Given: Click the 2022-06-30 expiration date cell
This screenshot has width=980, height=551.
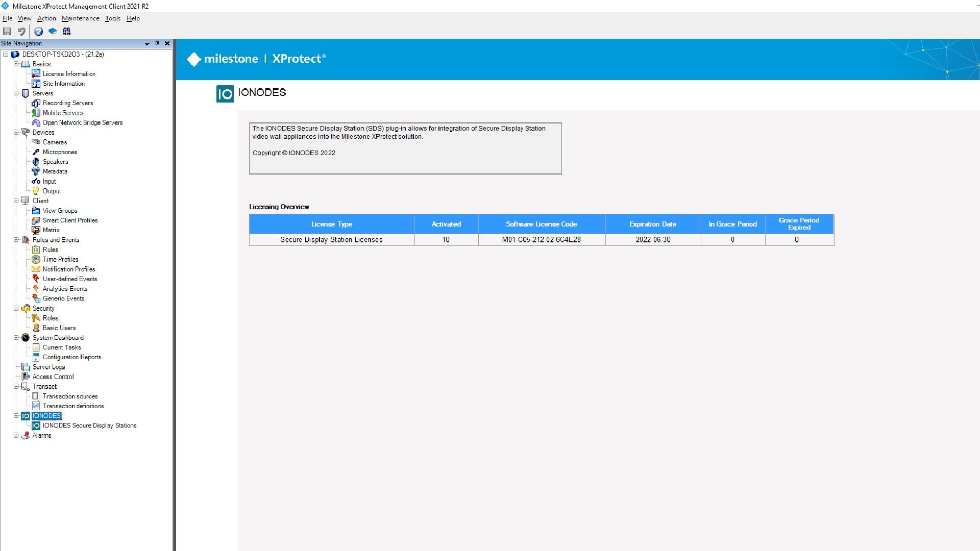Looking at the screenshot, I should (x=653, y=240).
